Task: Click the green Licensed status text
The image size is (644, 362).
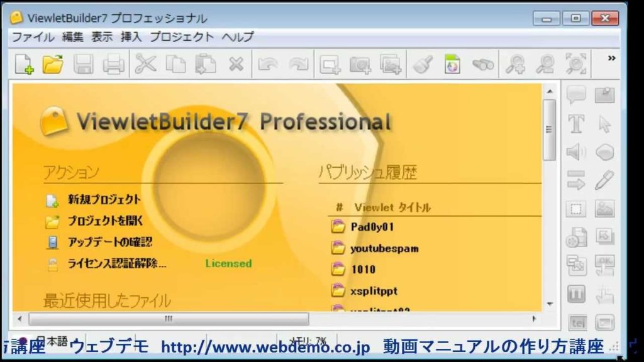Action: (x=229, y=263)
